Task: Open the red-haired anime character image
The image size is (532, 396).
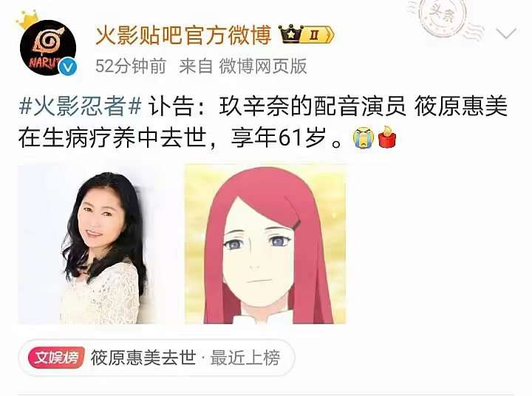Action: (265, 245)
